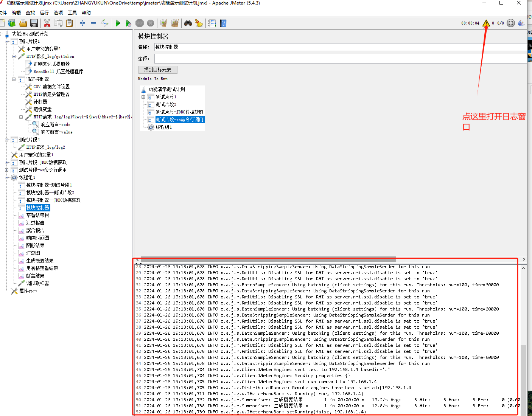532x416 pixels.
Task: Click the open file folder icon
Action: (23, 23)
